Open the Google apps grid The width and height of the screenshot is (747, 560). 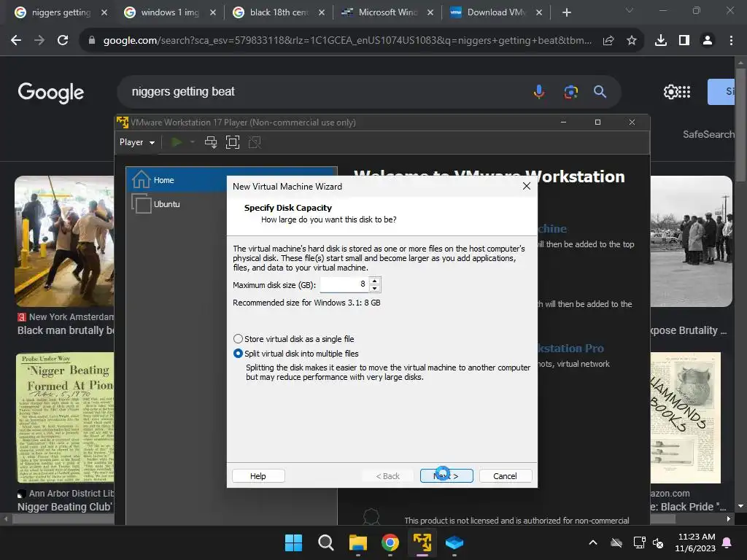684,92
